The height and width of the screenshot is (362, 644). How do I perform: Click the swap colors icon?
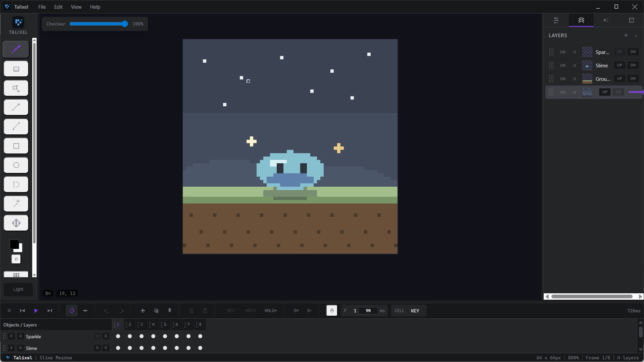point(16,259)
